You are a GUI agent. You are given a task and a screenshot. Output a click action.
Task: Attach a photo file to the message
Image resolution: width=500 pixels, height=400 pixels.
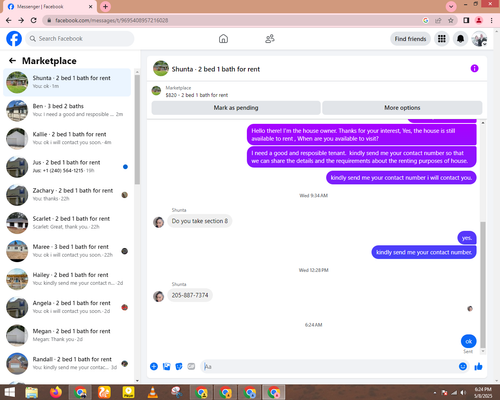click(166, 367)
